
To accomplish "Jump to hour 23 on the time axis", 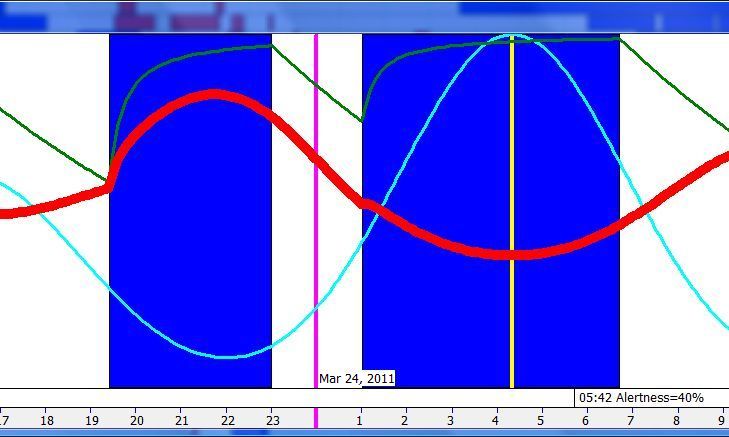I will (x=272, y=421).
